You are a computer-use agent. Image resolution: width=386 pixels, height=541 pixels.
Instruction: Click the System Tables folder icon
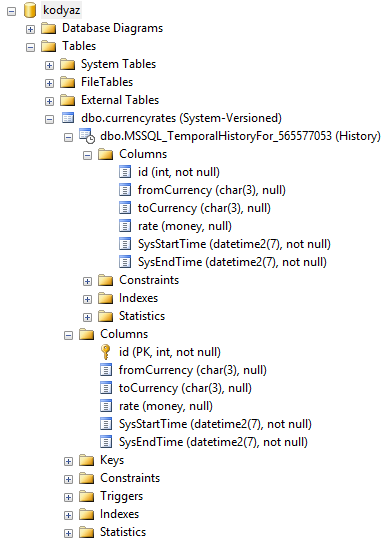click(x=68, y=64)
